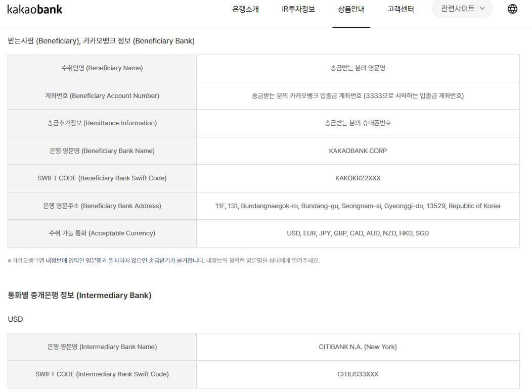The height and width of the screenshot is (392, 532).
Task: Click the 송금받는 분의 영문명 value
Action: pos(358,68)
